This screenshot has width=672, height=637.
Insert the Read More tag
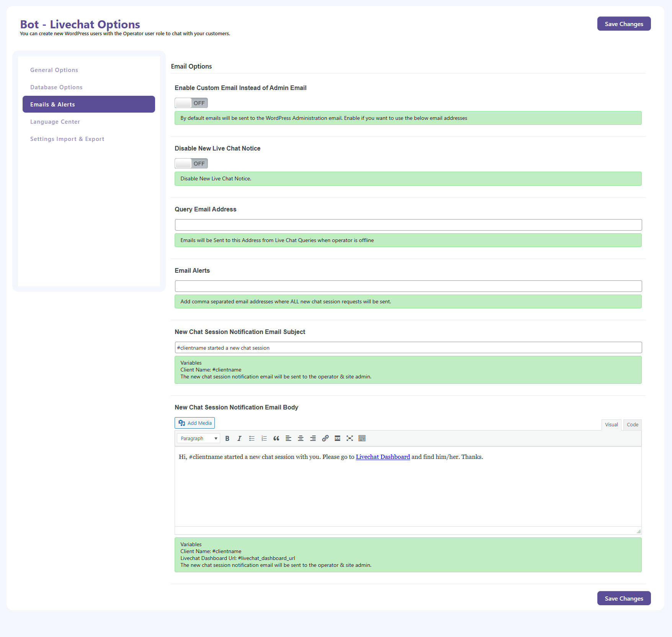tap(337, 438)
